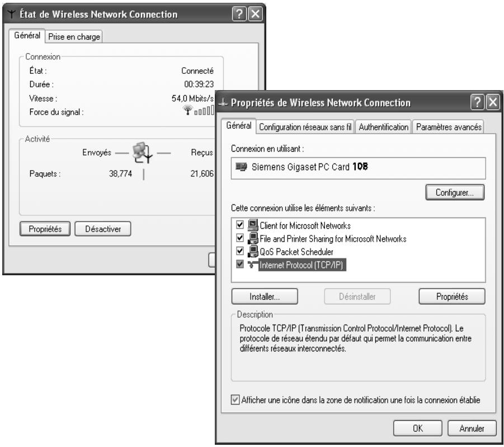Uncheck Client for Microsoft Networks
This screenshot has height=447, width=504.
(240, 224)
